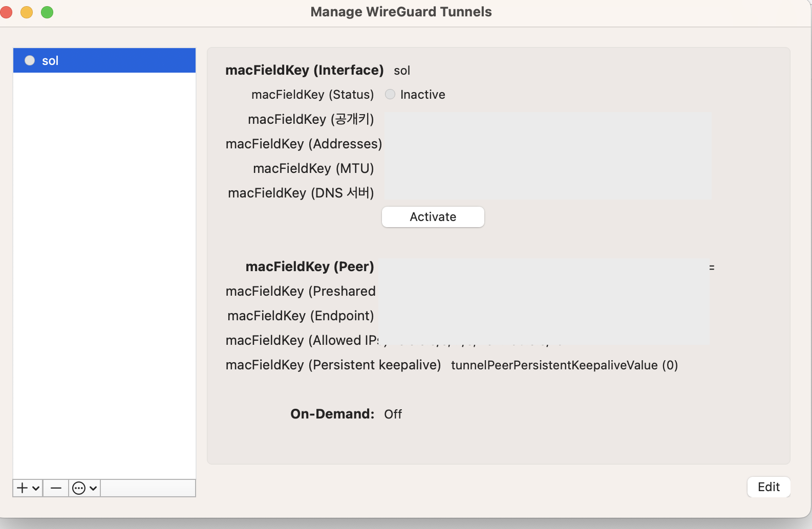Click the Inactive status indicator circle
This screenshot has width=812, height=529.
coord(390,94)
